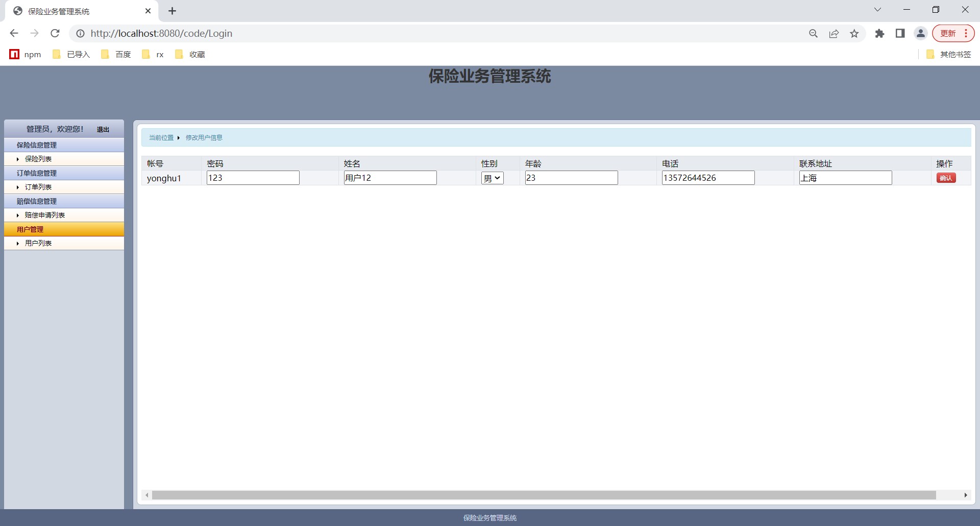
Task: Click the 退出 logout link
Action: point(103,130)
